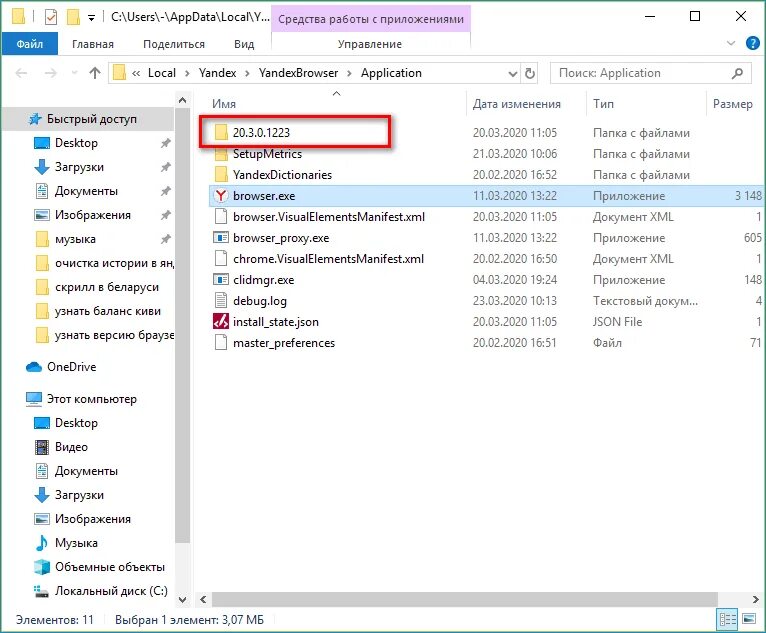Sort by the Имя column header
766x633 pixels.
pyautogui.click(x=224, y=104)
